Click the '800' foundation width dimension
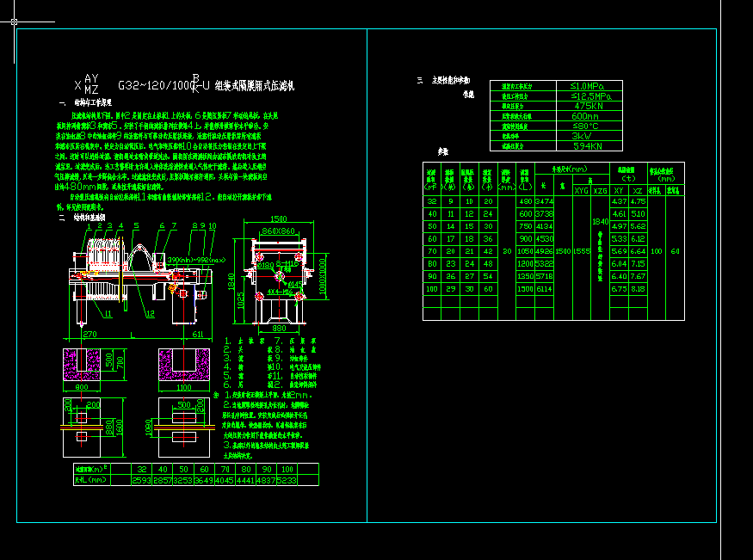 click(82, 387)
